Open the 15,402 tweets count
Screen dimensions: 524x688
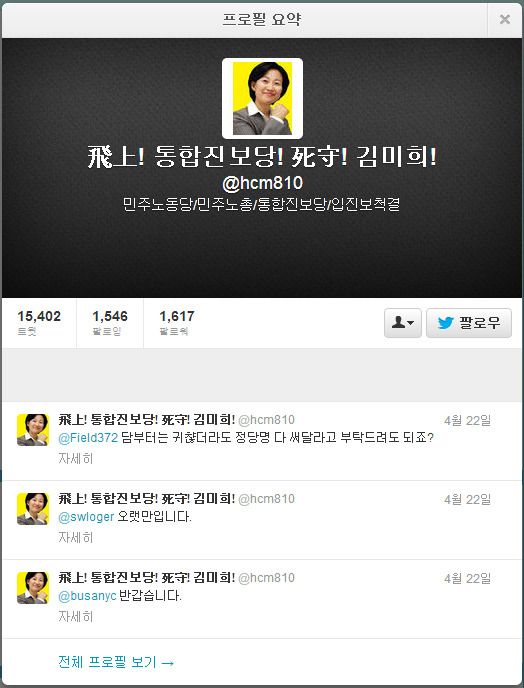click(x=39, y=322)
